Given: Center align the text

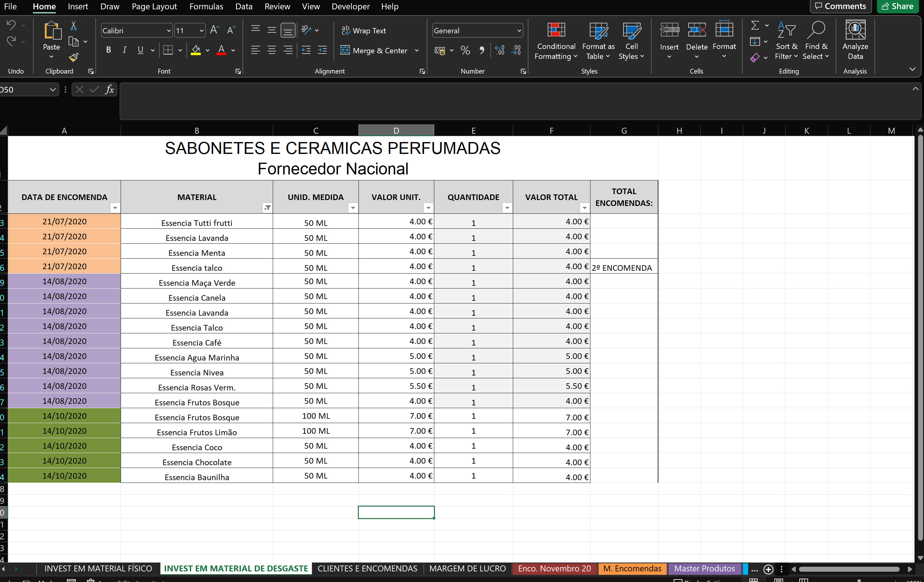Looking at the screenshot, I should pyautogui.click(x=272, y=50).
